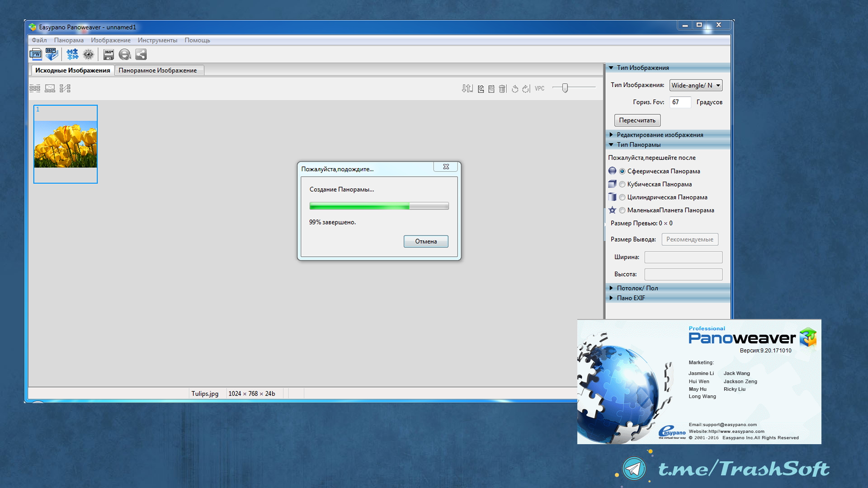868x488 pixels.
Task: Open the Изображение menu
Action: [111, 40]
